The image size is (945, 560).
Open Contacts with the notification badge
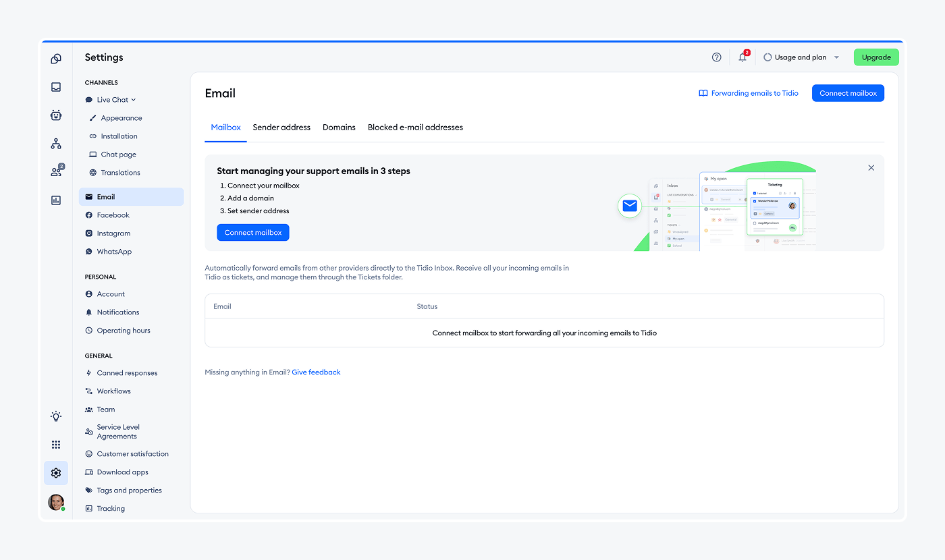[x=56, y=171]
